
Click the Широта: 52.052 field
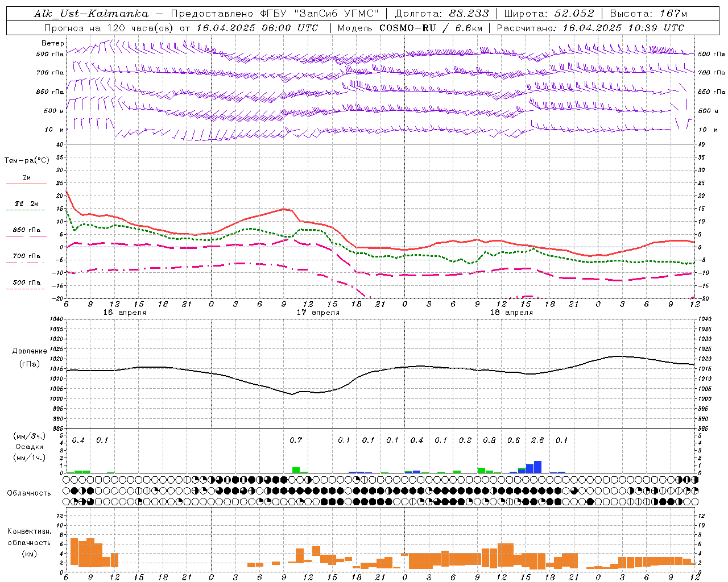click(549, 14)
